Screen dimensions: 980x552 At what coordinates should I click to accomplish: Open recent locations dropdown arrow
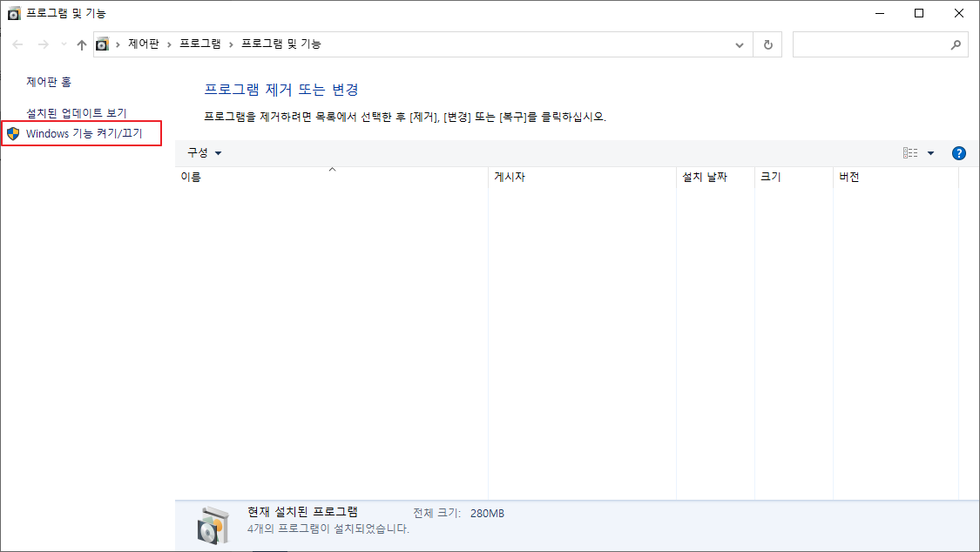click(x=64, y=44)
